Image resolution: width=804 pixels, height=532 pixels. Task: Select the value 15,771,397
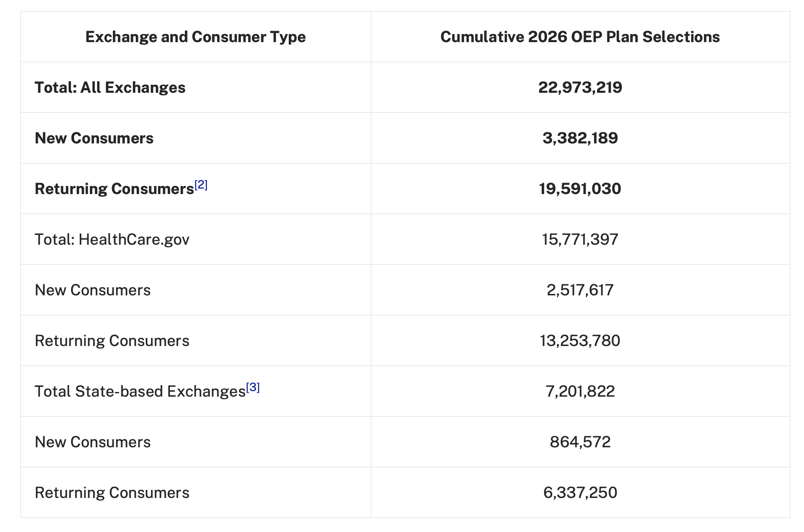tap(580, 240)
